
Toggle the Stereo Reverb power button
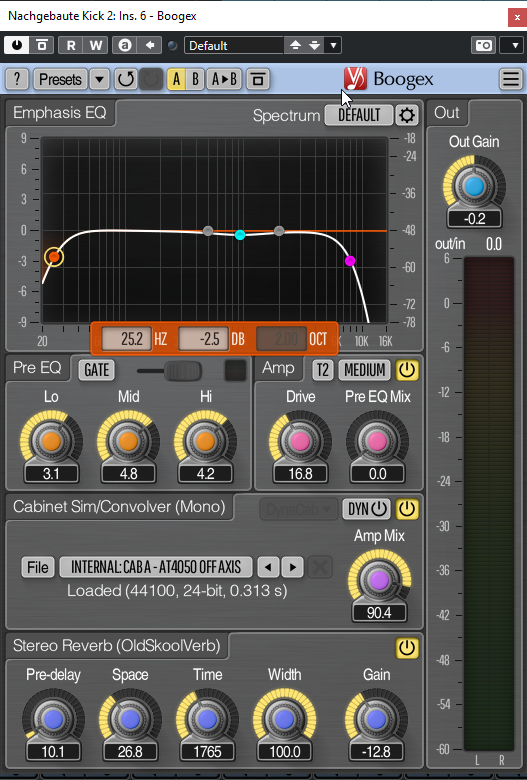pyautogui.click(x=407, y=648)
